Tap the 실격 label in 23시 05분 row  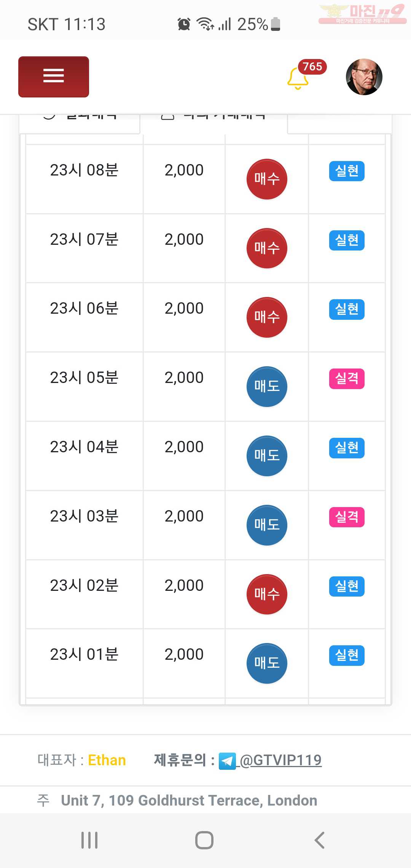[x=347, y=379]
